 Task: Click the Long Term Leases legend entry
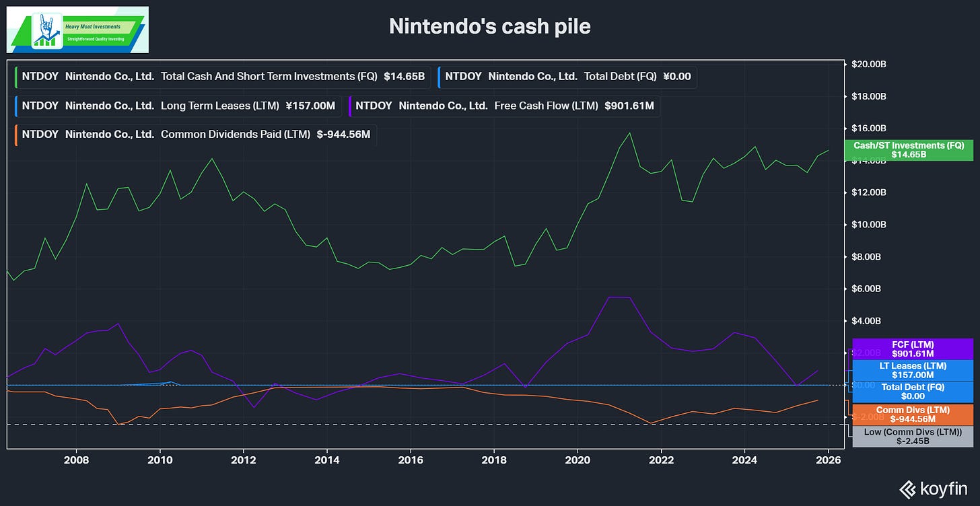click(178, 106)
